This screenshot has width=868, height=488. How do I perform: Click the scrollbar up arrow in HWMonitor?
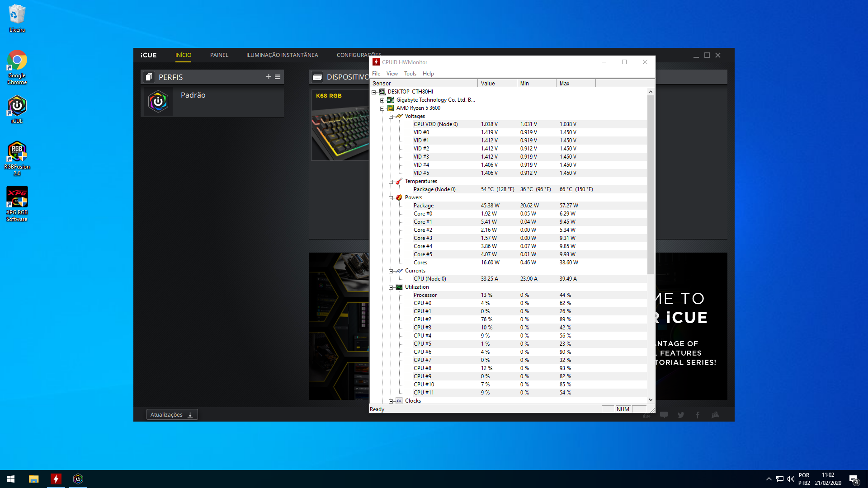651,92
